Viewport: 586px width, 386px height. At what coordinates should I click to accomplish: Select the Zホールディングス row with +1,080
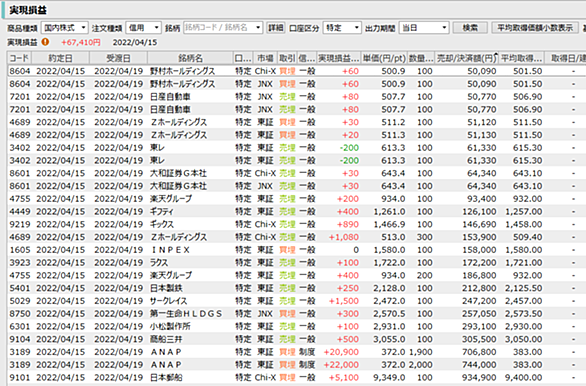click(297, 237)
